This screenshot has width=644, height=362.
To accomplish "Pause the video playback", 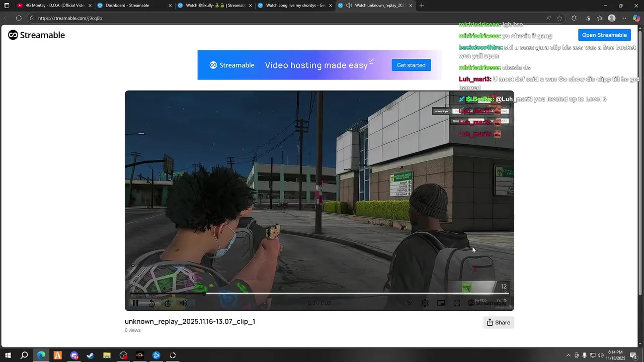I will (135, 303).
